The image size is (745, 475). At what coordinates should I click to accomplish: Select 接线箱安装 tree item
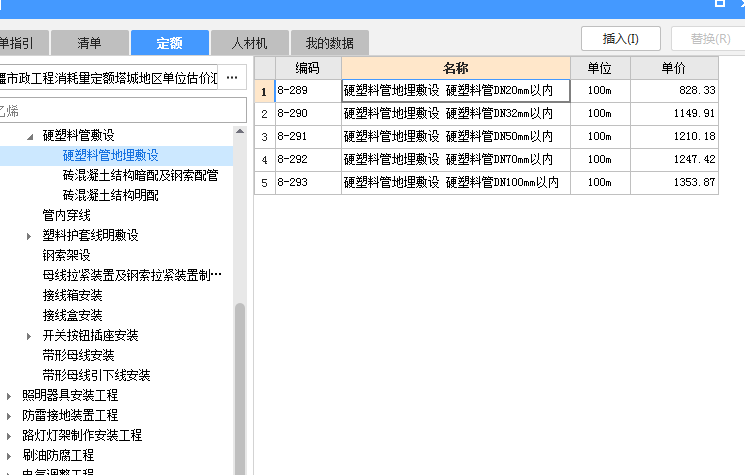click(x=73, y=295)
